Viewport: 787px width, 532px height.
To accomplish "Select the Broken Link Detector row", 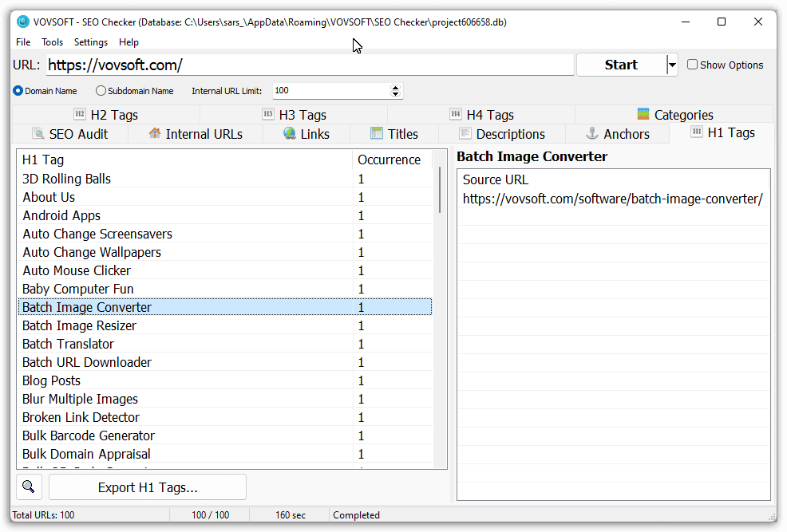I will [225, 417].
